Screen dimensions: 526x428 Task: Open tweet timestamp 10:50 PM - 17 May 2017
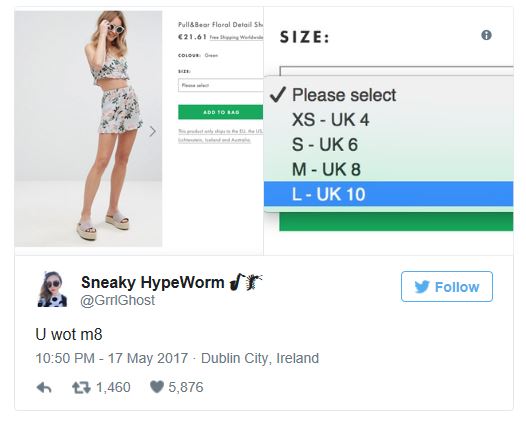point(112,358)
